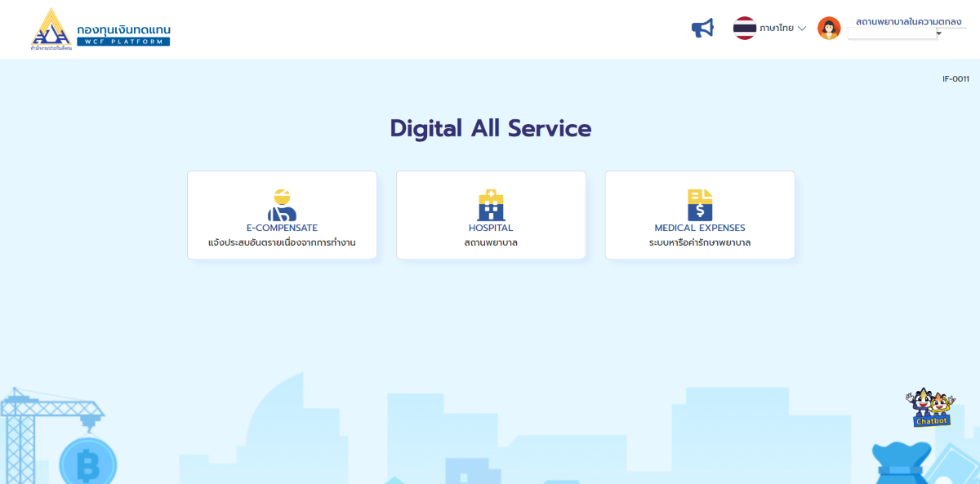Viewport: 980px width, 484px height.
Task: Click the user profile avatar
Action: (x=829, y=28)
